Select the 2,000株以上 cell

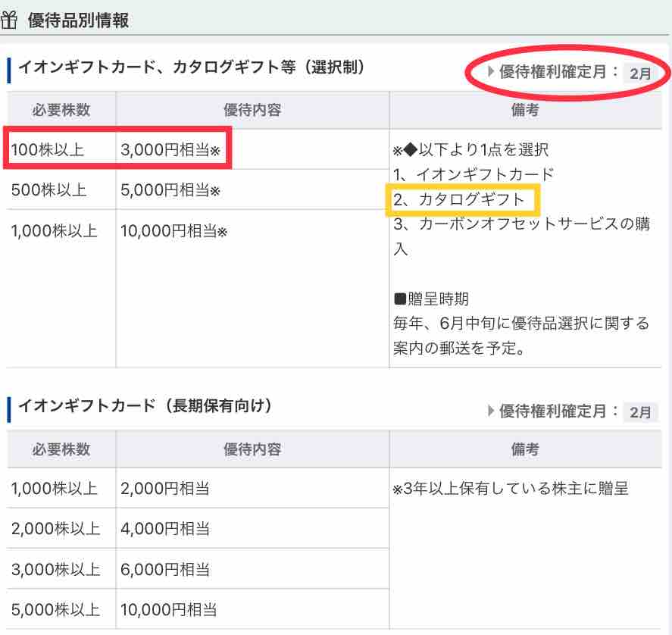[x=61, y=529]
